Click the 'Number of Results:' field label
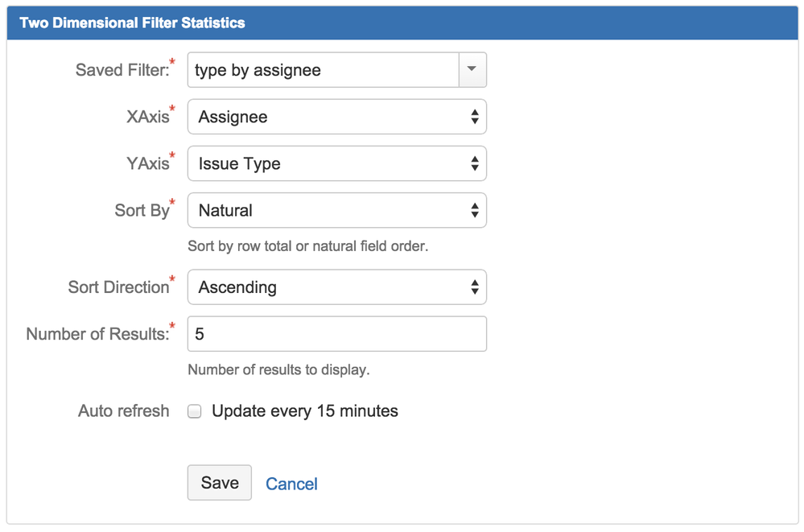The image size is (804, 532). [x=97, y=334]
